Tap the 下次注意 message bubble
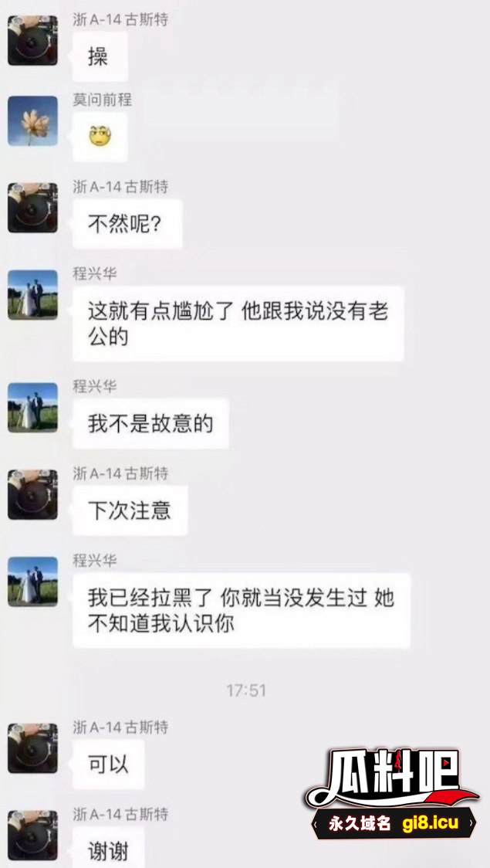 (x=130, y=510)
